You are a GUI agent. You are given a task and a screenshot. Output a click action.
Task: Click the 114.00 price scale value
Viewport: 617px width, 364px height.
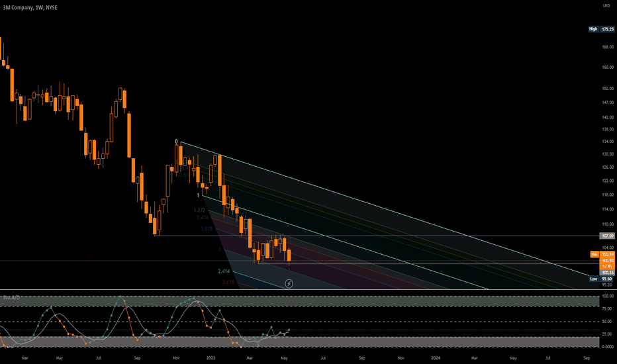point(608,209)
